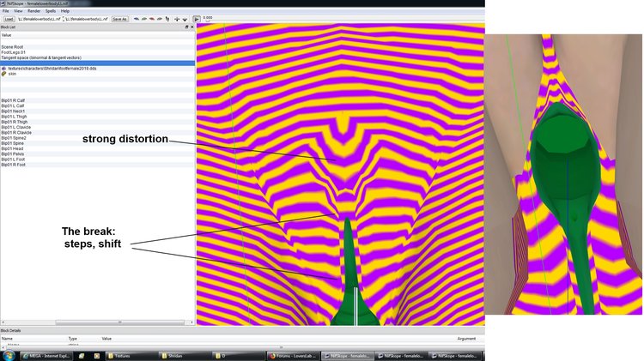Viewport: 644px width, 361px height.
Task: Select the Bip01 Pelvis bone
Action: click(x=97, y=153)
